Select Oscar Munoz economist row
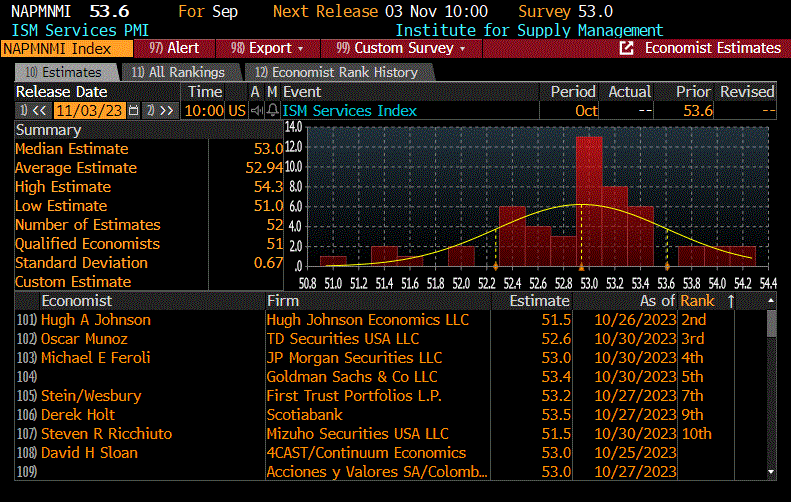 84,339
